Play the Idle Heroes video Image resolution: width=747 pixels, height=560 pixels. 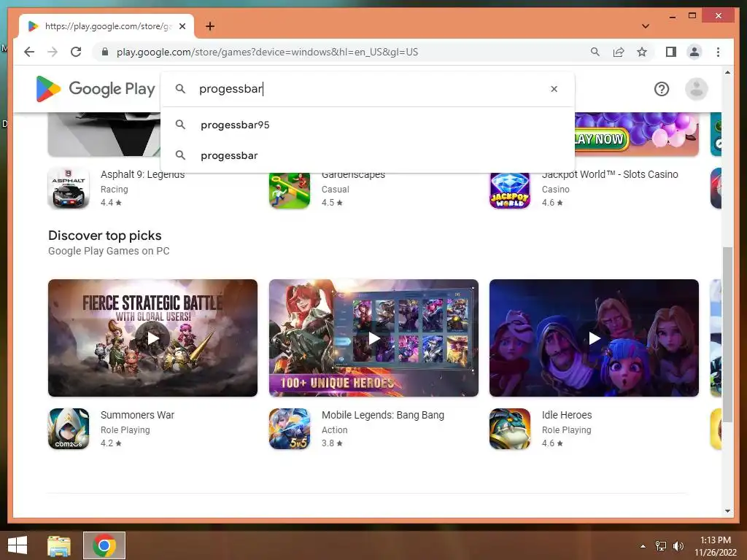coord(594,338)
